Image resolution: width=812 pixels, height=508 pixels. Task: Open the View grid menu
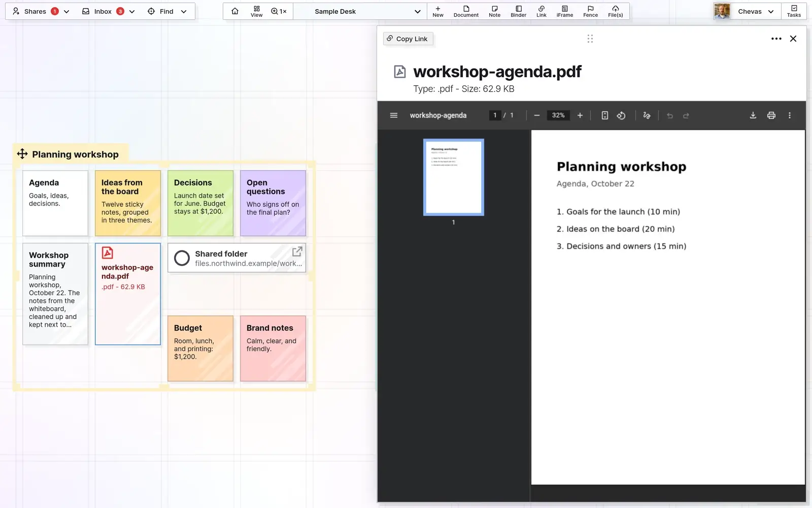(257, 11)
